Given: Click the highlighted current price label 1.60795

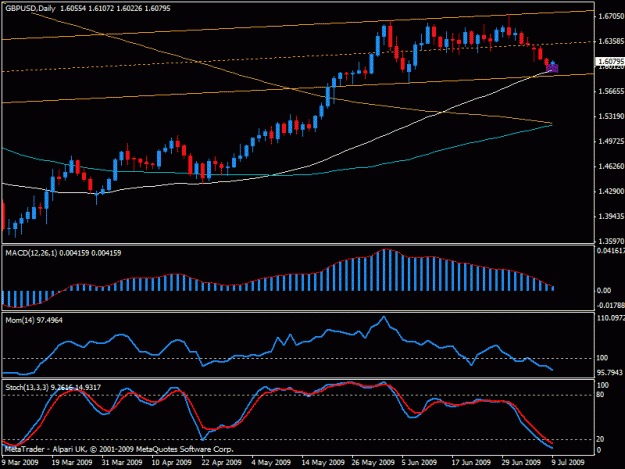Looking at the screenshot, I should tap(610, 61).
